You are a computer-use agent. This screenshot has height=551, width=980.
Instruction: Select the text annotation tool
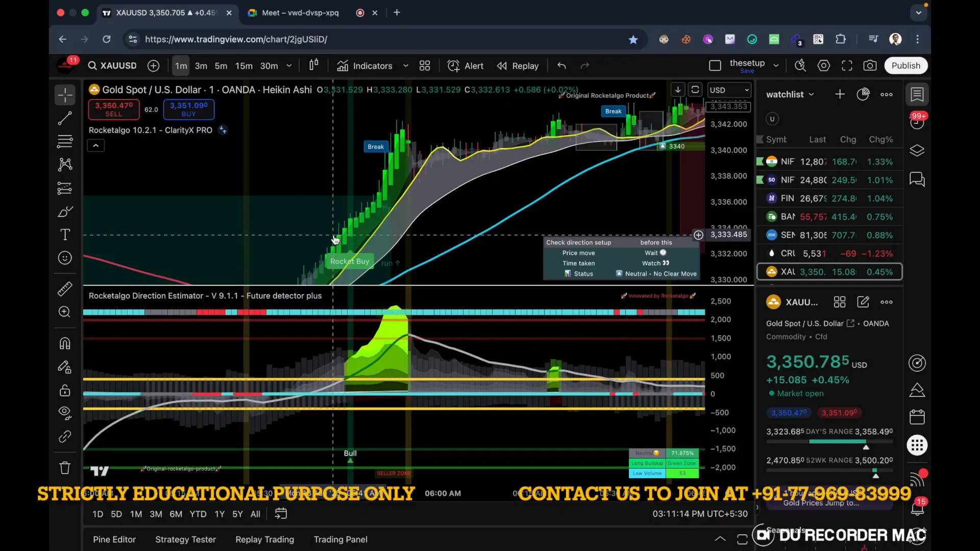65,235
